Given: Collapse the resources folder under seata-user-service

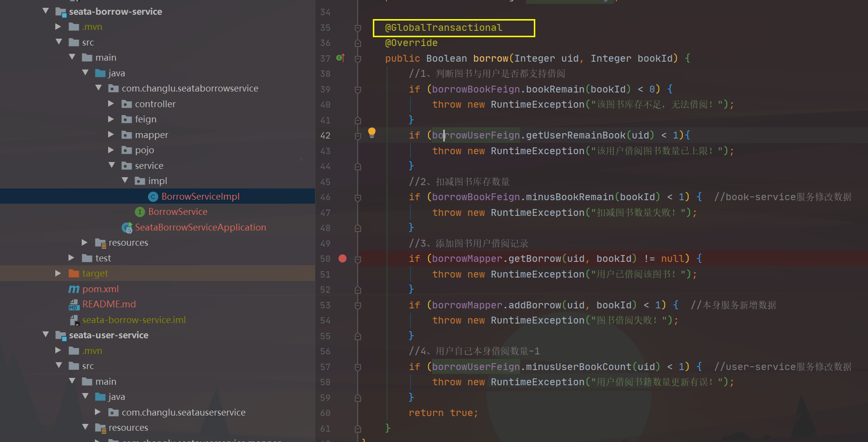Looking at the screenshot, I should point(86,427).
